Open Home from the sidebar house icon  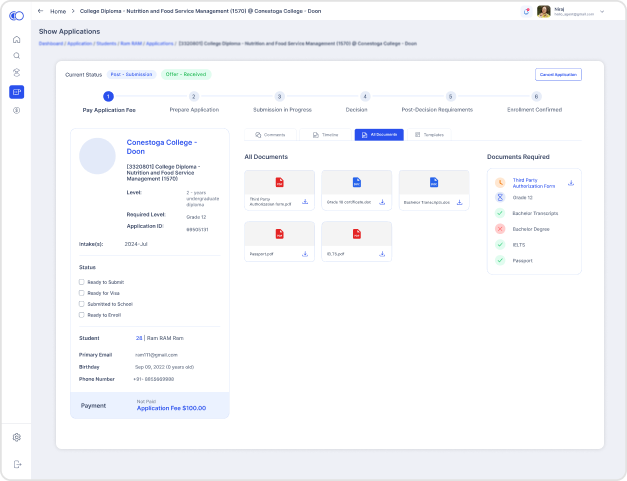coord(16,39)
